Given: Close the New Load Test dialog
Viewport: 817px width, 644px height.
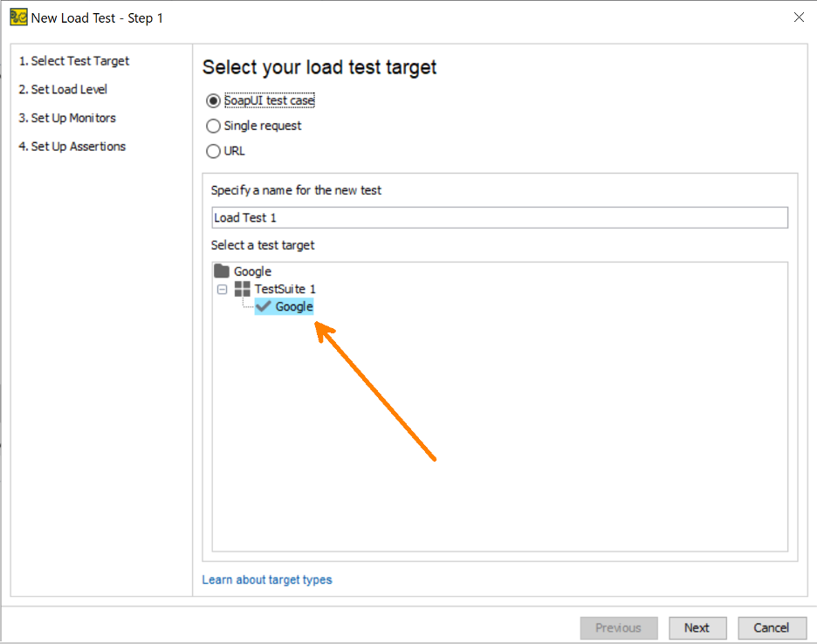Looking at the screenshot, I should pyautogui.click(x=799, y=17).
